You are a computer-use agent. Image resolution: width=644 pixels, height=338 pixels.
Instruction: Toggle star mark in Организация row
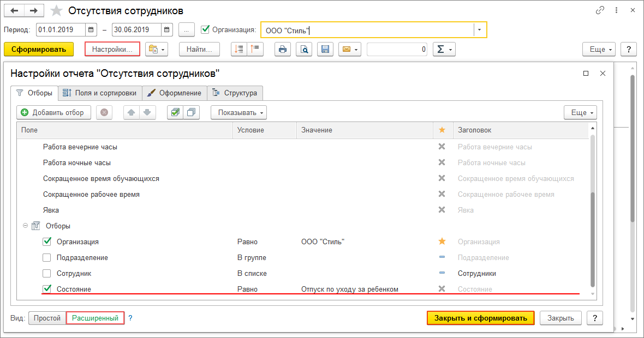click(442, 242)
